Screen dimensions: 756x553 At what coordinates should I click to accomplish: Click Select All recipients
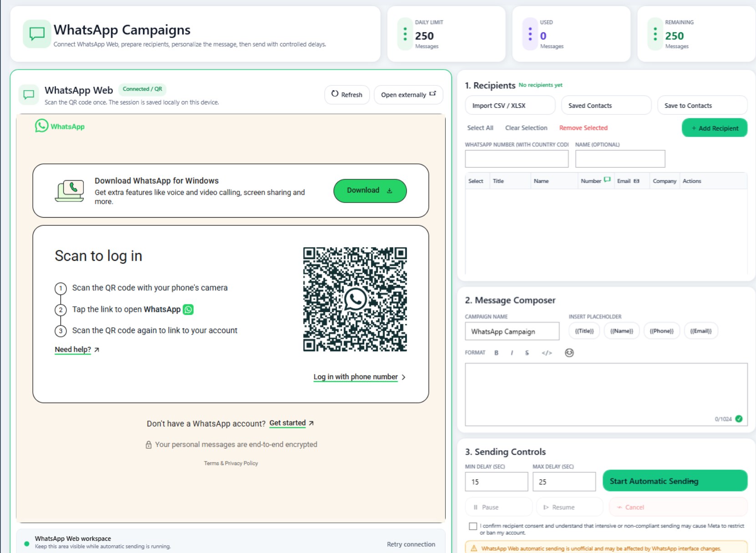coord(480,128)
